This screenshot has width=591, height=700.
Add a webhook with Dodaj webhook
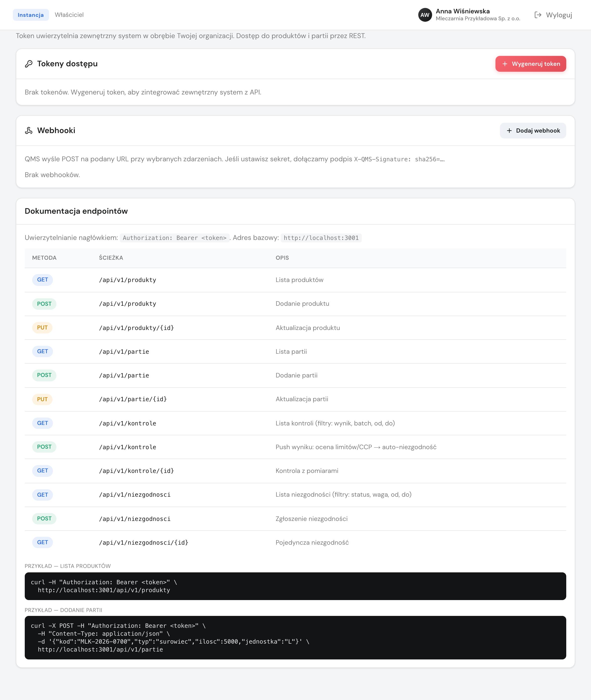coord(533,131)
